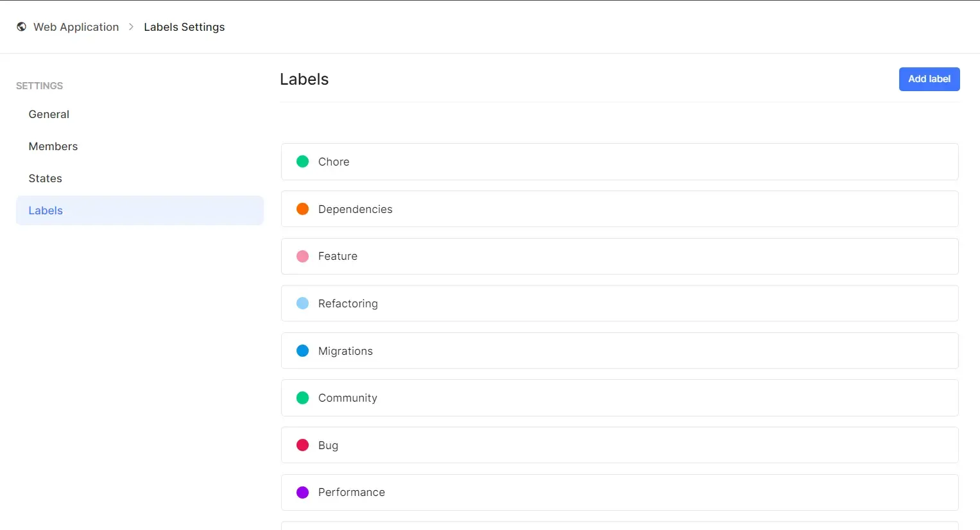Click the Labels Settings breadcrumb text
This screenshot has height=530, width=980.
click(184, 27)
